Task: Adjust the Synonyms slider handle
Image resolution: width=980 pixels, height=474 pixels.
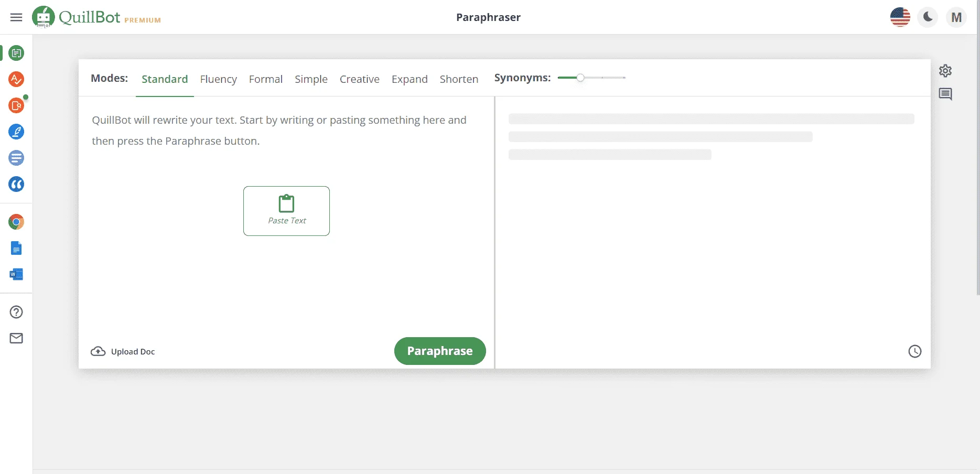Action: click(580, 78)
